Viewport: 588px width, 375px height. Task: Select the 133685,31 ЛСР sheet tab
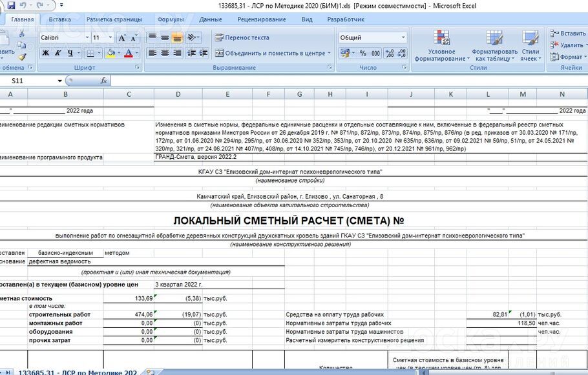click(77, 372)
